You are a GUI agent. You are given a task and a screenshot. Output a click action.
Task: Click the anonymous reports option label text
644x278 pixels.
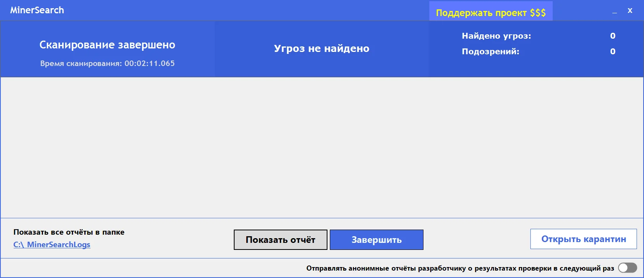[460, 268]
